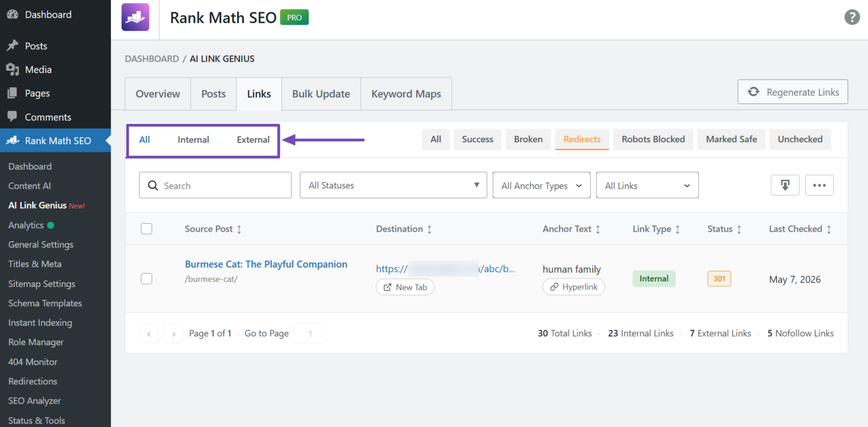Go to the previous page arrow
The width and height of the screenshot is (868, 427).
149,333
